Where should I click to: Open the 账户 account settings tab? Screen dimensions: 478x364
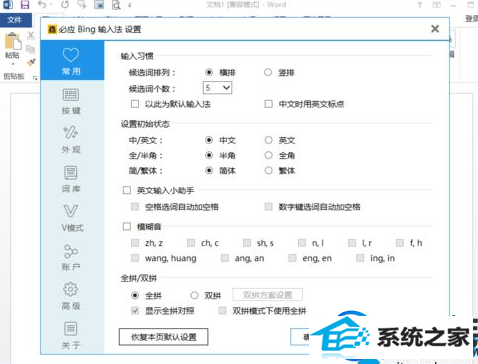coord(71,257)
